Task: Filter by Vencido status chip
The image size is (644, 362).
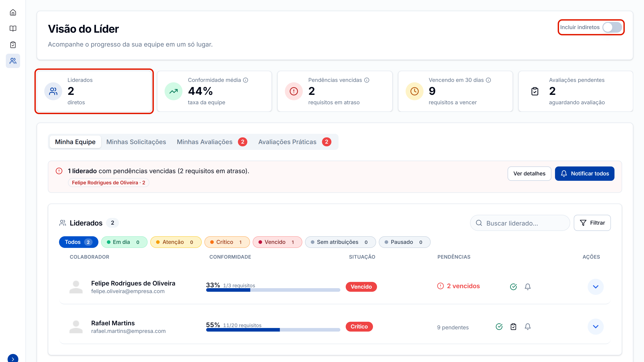Action: (277, 242)
